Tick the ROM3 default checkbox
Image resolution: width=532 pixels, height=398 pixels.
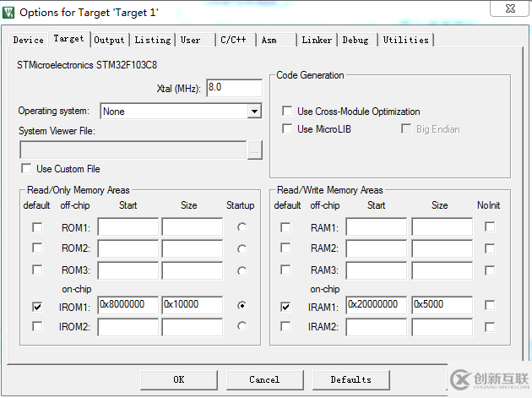tap(37, 270)
